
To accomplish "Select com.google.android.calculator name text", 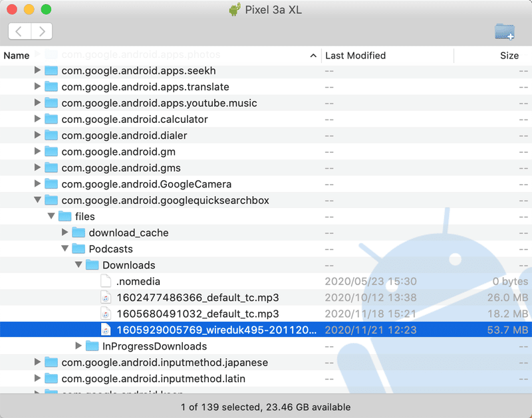I will click(134, 120).
